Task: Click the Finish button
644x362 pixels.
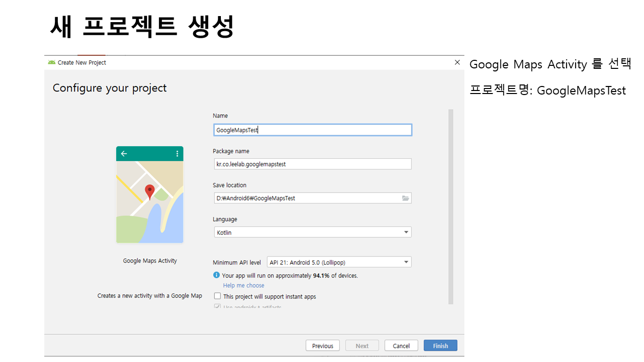Action: [x=440, y=346]
